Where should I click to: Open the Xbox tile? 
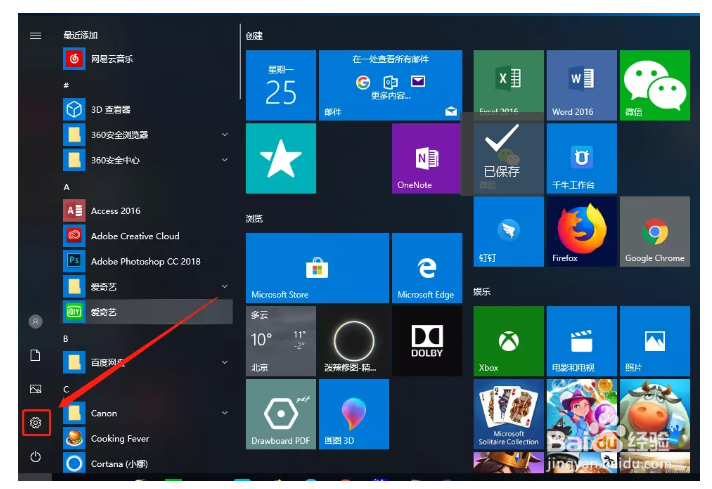coord(509,341)
